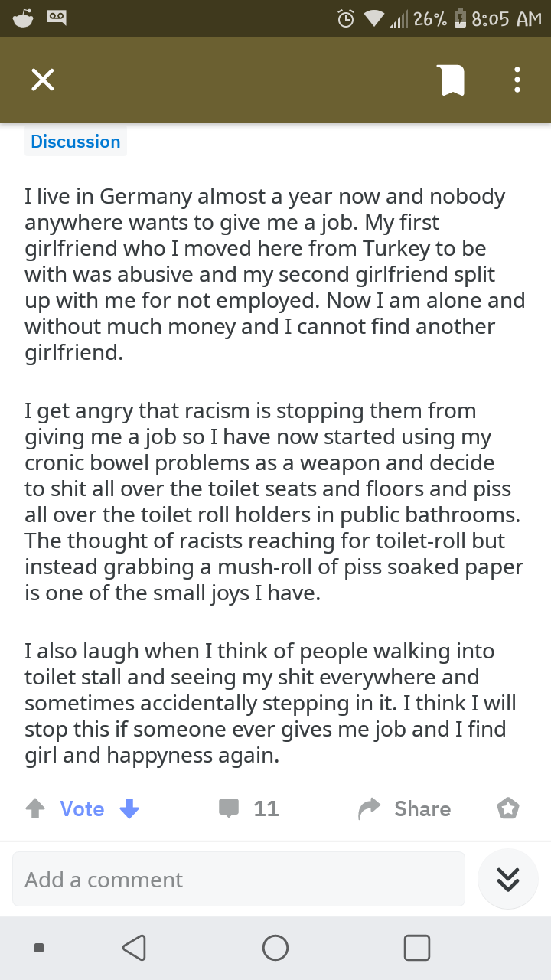Viewport: 551px width, 980px height.
Task: Open the three-dot overflow menu
Action: pos(517,80)
